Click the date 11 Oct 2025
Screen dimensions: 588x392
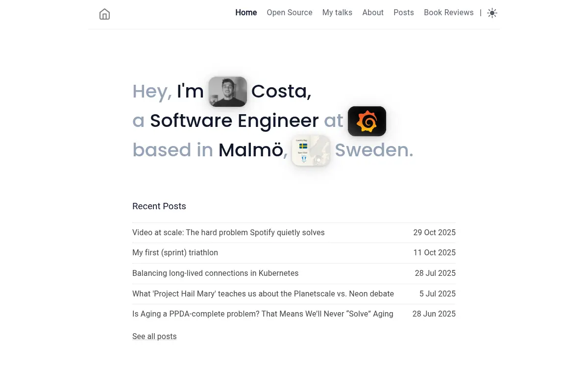(434, 253)
